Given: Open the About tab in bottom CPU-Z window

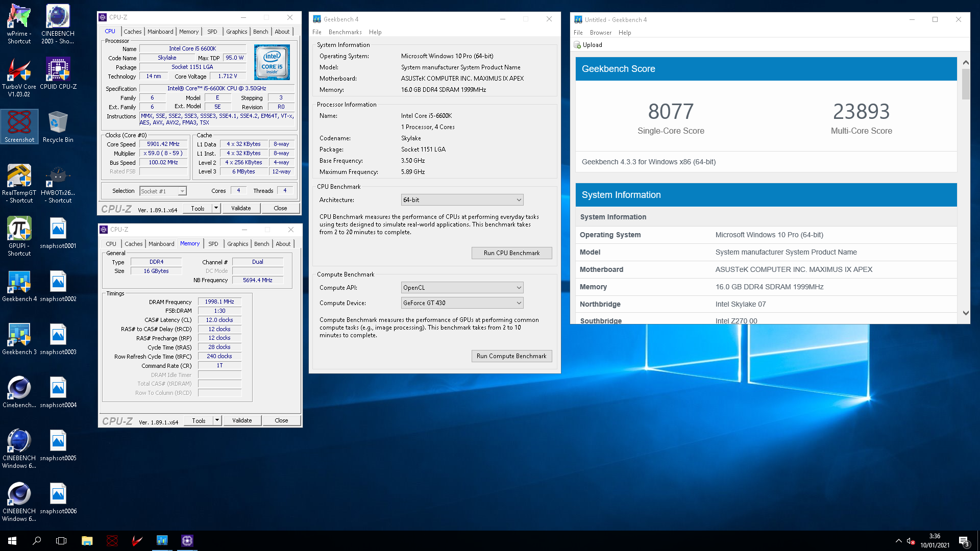Looking at the screenshot, I should coord(283,244).
